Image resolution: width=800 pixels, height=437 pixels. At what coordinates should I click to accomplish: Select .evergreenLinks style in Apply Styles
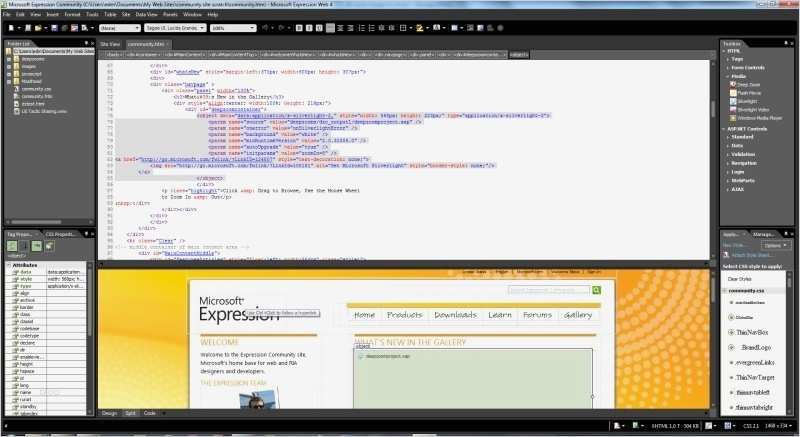[x=755, y=363]
